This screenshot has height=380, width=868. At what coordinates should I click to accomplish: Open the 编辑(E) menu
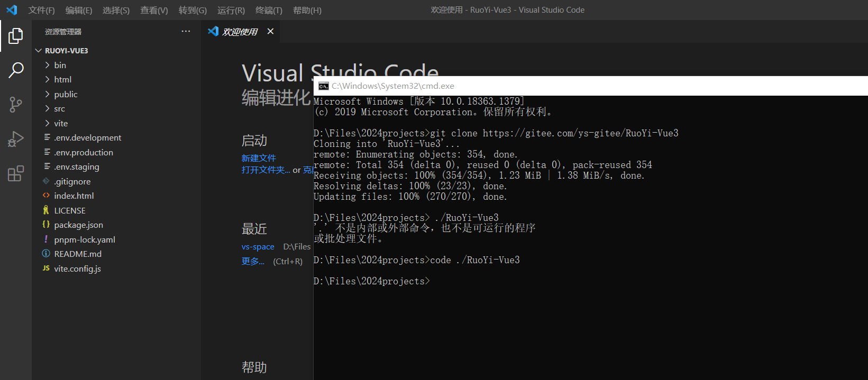point(79,10)
